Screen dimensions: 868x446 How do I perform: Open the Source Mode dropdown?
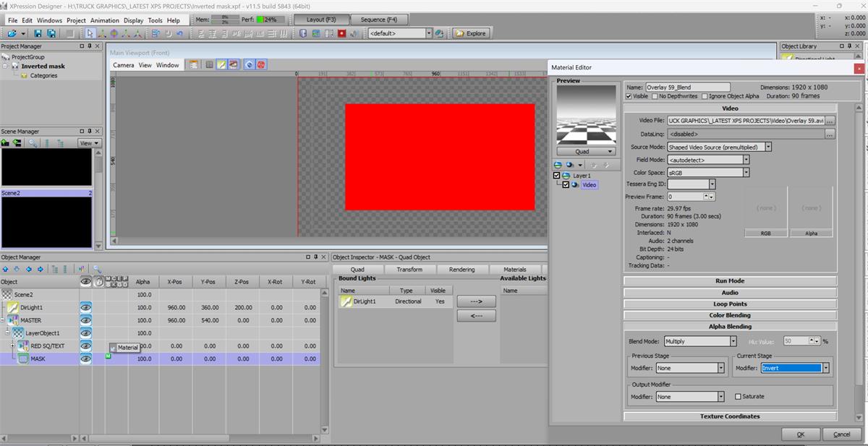pos(767,147)
